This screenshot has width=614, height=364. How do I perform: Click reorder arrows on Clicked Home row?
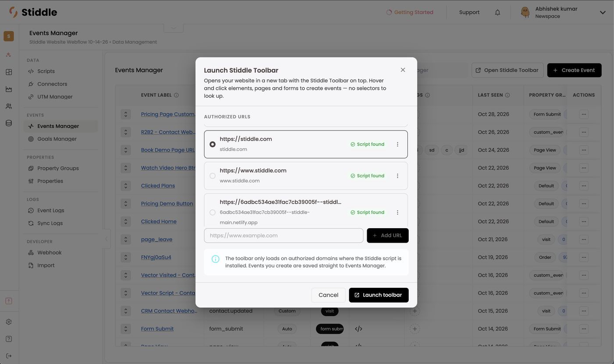tap(126, 222)
